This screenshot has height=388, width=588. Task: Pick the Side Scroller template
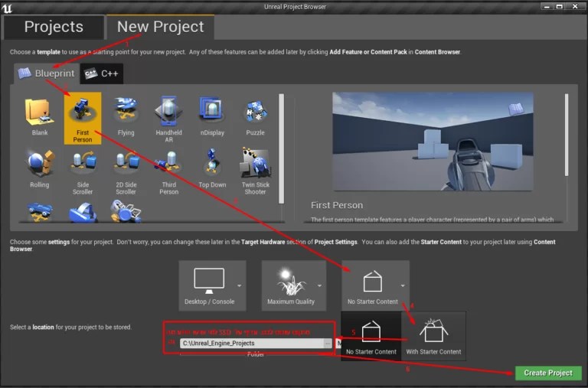(83, 171)
